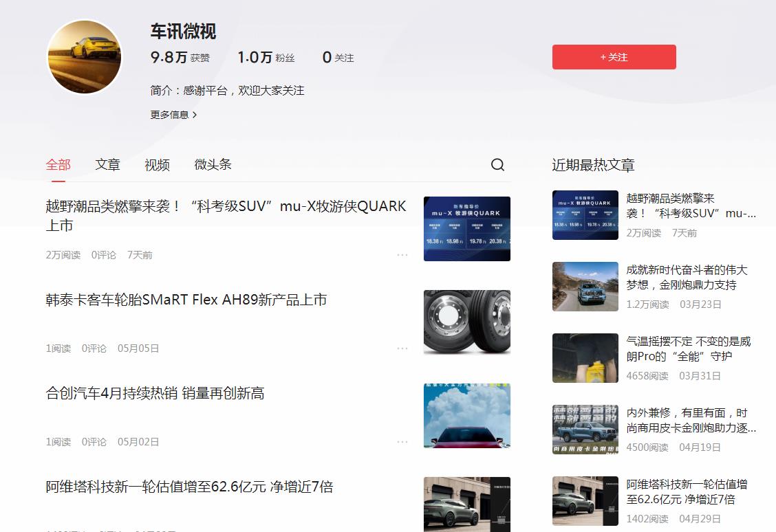Open more options for 韩泰卡客车轮胎 article

402,348
